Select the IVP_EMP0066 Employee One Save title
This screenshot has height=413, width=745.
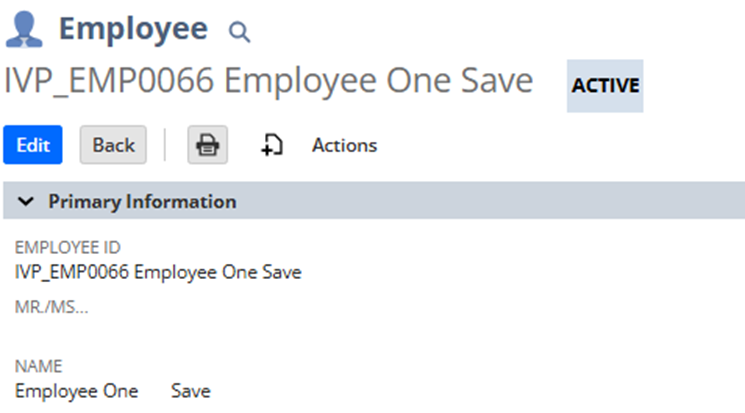[268, 80]
